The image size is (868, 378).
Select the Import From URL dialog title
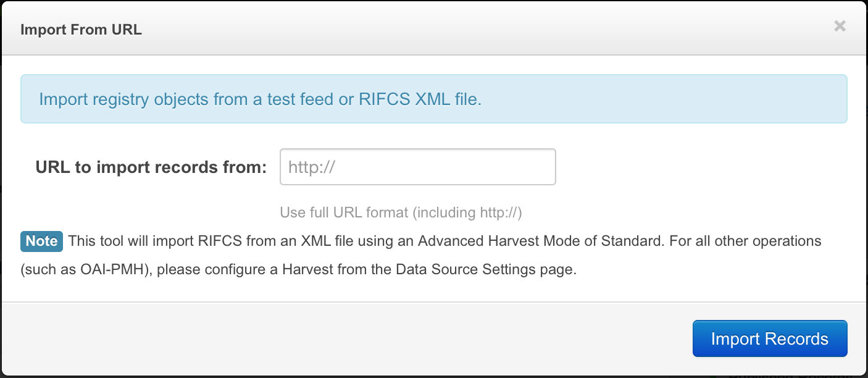(x=81, y=30)
